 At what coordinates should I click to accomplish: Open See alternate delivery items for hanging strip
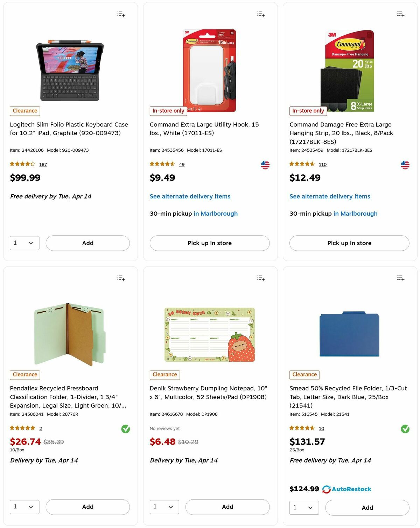click(329, 196)
